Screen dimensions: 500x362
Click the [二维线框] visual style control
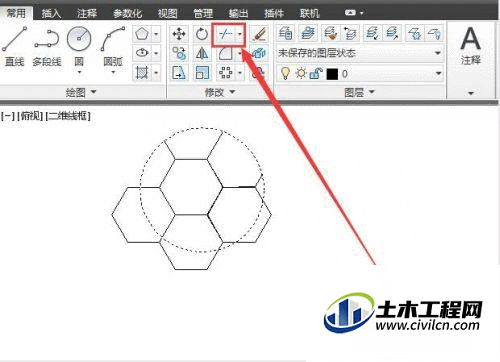click(68, 116)
